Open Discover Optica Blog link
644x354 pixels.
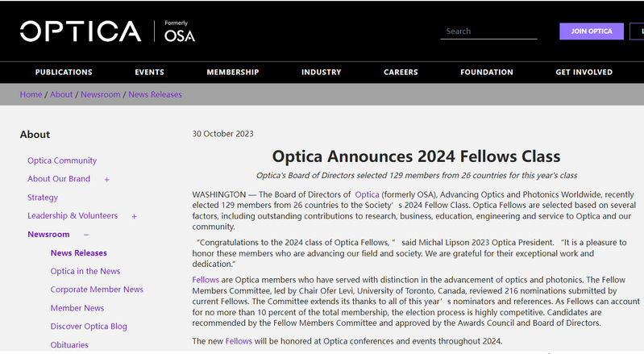click(89, 327)
